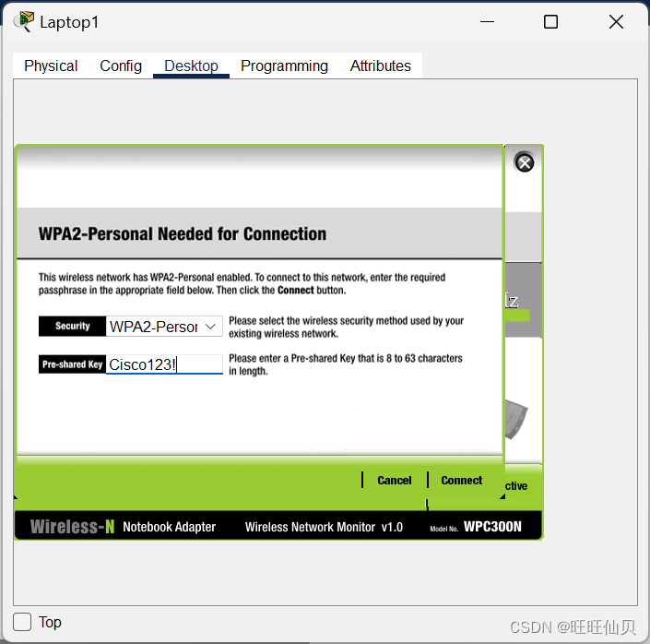
Task: Click the Security label
Action: [x=73, y=326]
